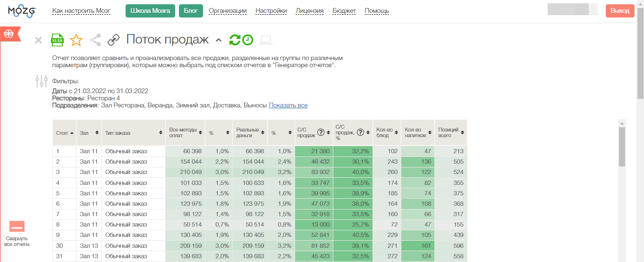Open filter settings sliders icon
Viewport: 644px width, 262px height.
(42, 81)
